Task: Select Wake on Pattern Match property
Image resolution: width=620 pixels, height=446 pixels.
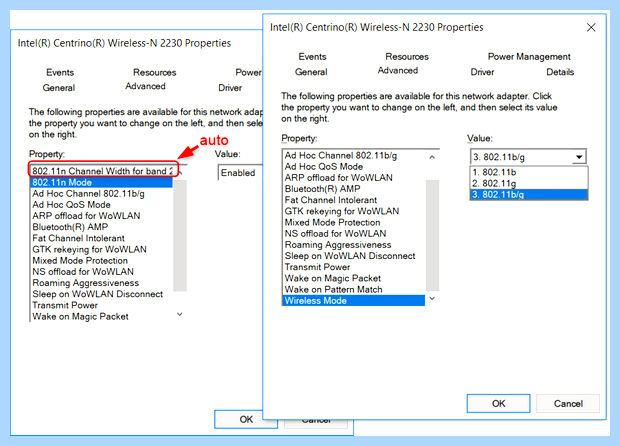Action: 354,289
